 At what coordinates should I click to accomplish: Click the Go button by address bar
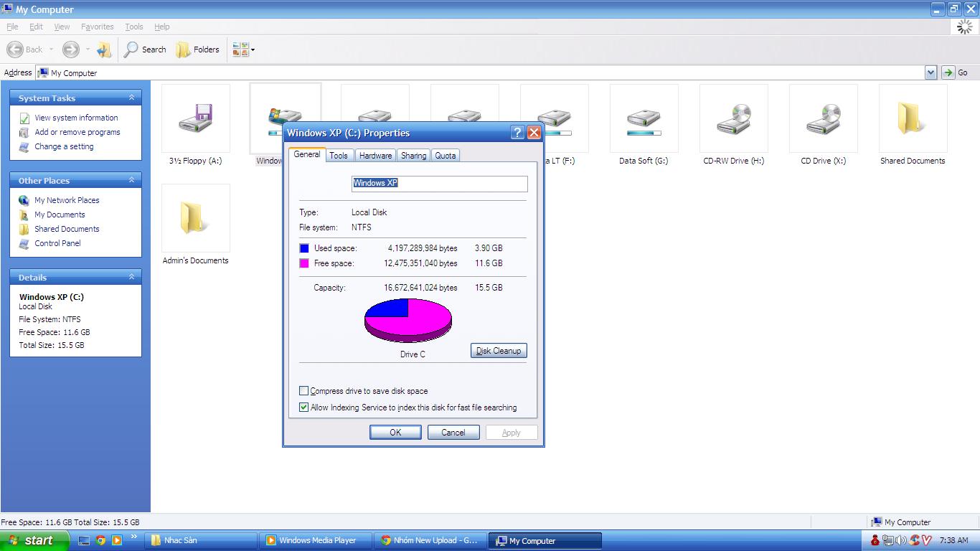[955, 72]
